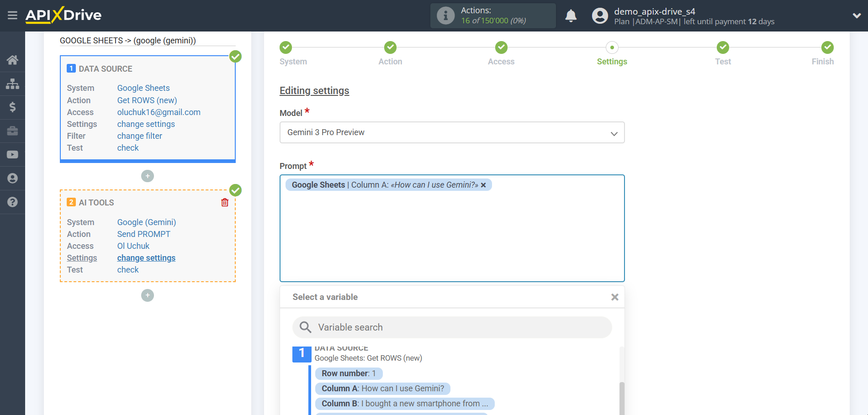The height and width of the screenshot is (415, 868).
Task: Switch to the Test step
Action: (x=723, y=53)
